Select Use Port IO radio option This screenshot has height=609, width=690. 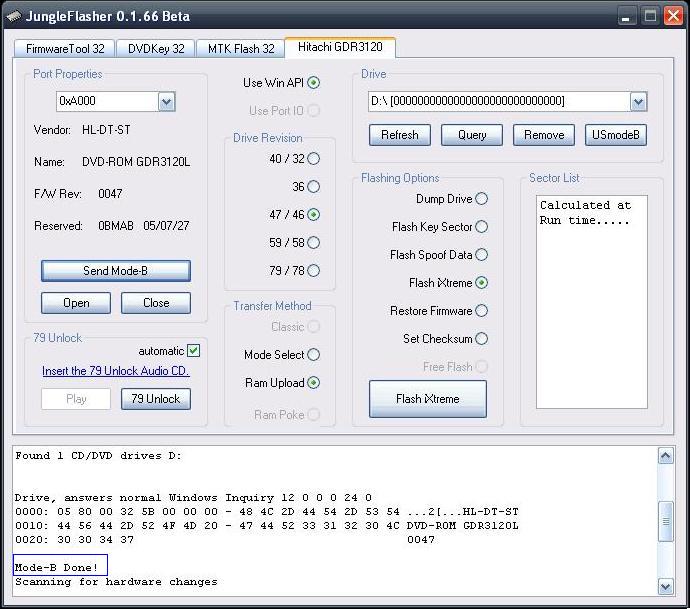(314, 110)
